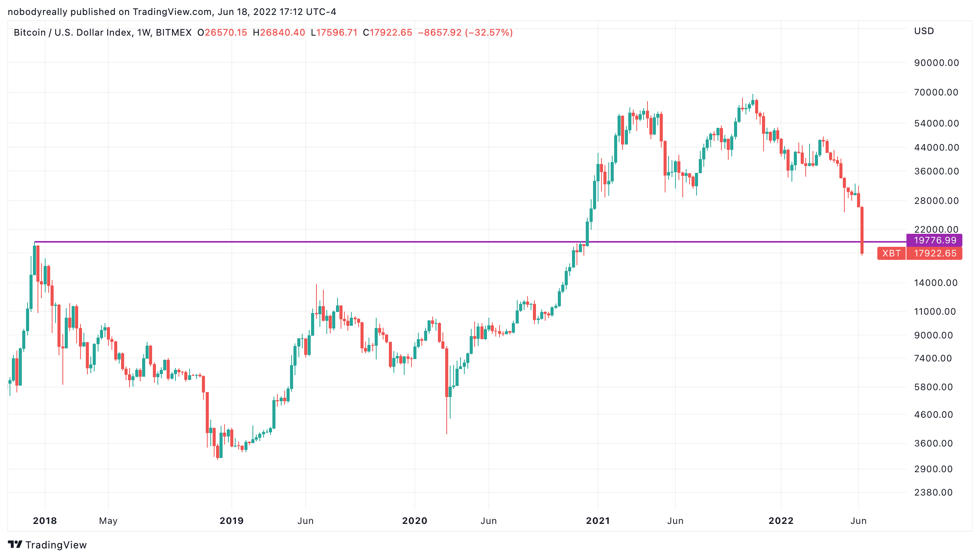Viewport: 980px width, 558px height.
Task: Click the published by nobodyreally header text
Action: point(172,12)
